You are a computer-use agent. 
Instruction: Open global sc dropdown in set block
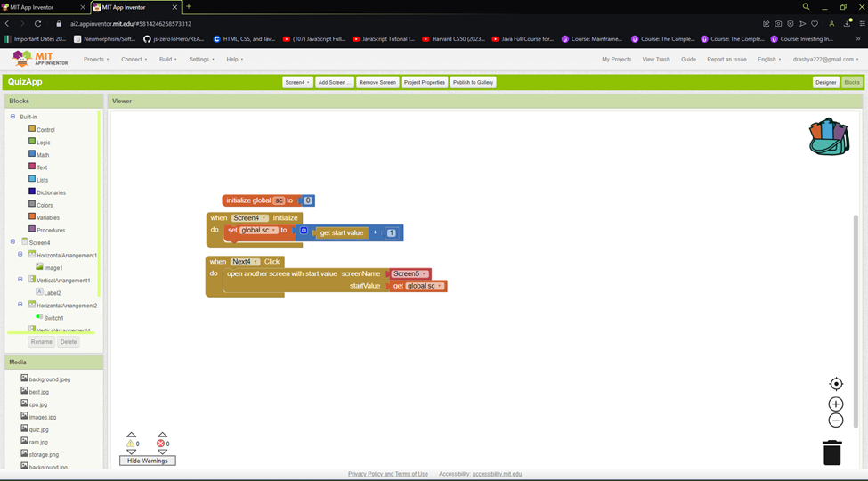pyautogui.click(x=258, y=230)
